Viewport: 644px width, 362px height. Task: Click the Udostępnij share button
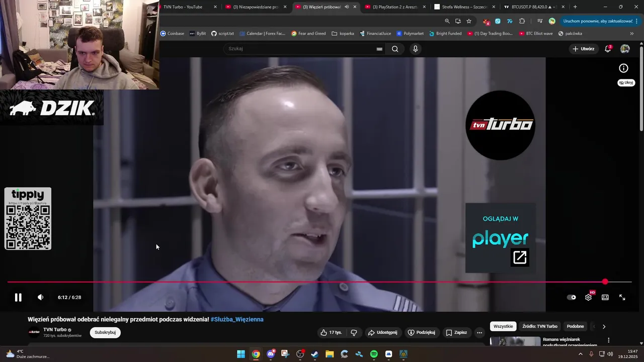pyautogui.click(x=382, y=332)
